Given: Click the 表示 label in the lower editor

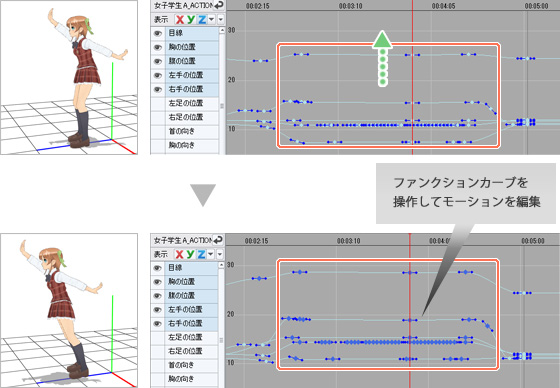Looking at the screenshot, I should (x=161, y=254).
